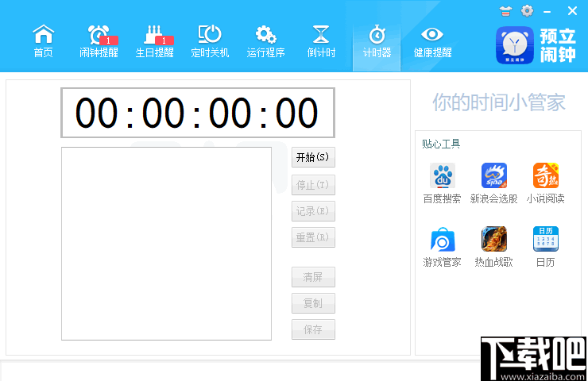
Task: Click the 你的时间小管家 slogan text
Action: click(x=499, y=102)
